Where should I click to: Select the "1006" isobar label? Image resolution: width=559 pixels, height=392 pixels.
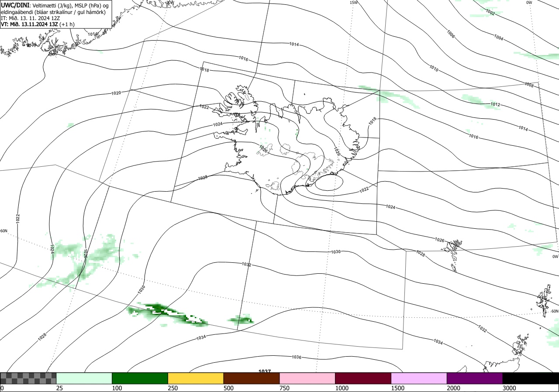click(451, 34)
